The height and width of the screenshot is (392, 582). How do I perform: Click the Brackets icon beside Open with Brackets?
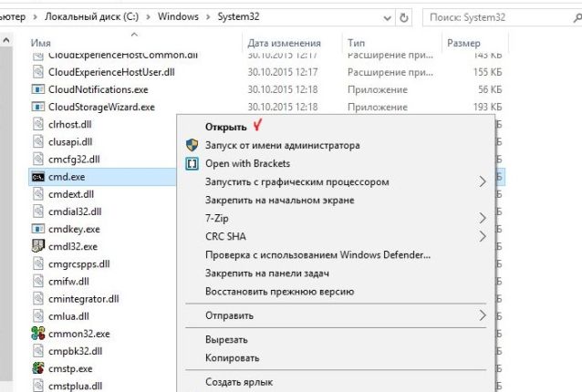[192, 163]
